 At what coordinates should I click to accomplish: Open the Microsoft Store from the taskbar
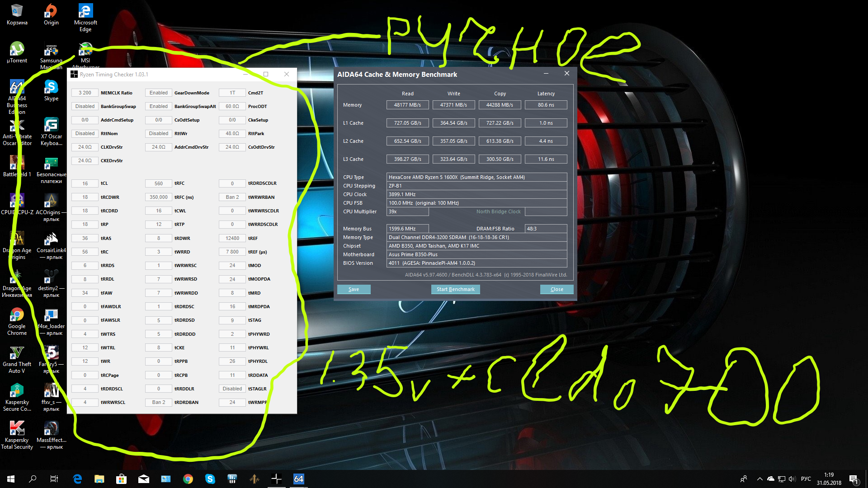(x=121, y=479)
